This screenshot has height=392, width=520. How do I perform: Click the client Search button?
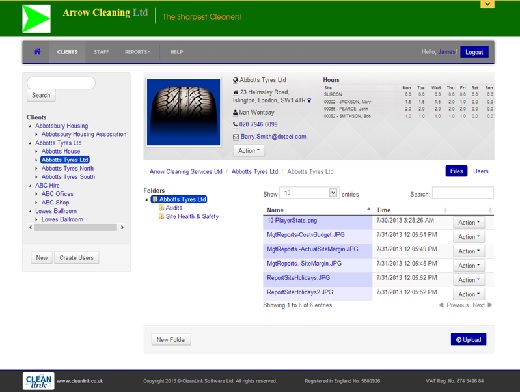(x=41, y=95)
